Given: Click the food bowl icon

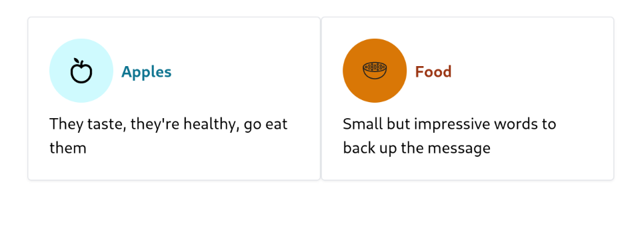Looking at the screenshot, I should (375, 71).
